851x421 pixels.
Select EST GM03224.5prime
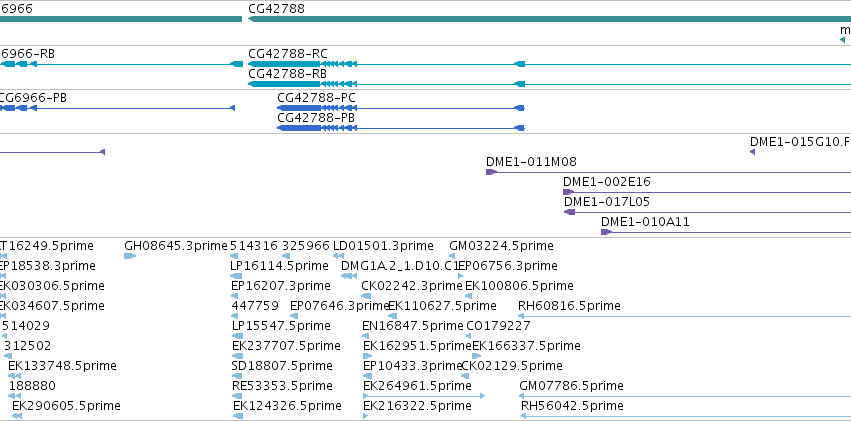(501, 246)
